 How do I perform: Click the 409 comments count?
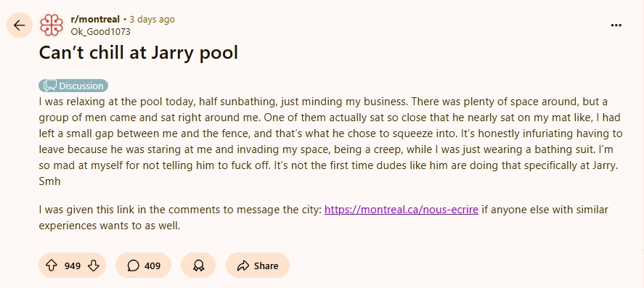pyautogui.click(x=152, y=266)
